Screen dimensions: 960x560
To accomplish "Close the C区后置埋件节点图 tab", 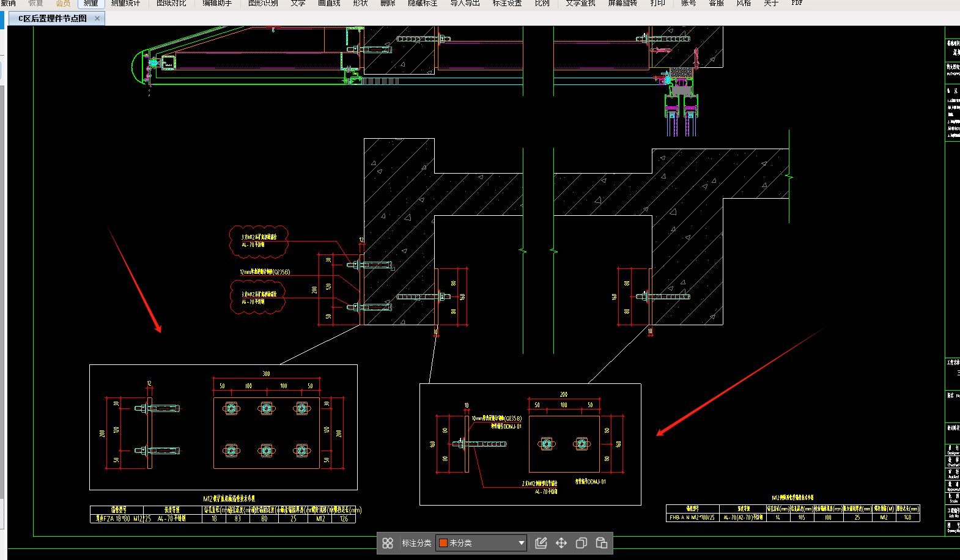I will [x=97, y=18].
